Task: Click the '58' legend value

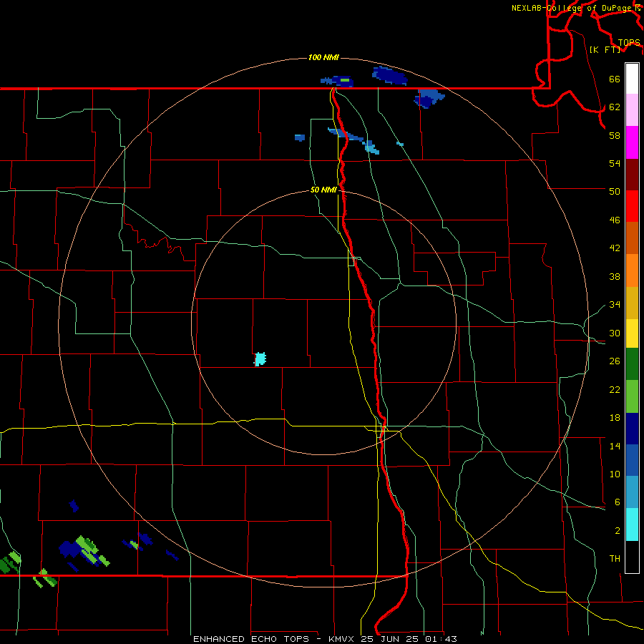Action: click(x=615, y=135)
